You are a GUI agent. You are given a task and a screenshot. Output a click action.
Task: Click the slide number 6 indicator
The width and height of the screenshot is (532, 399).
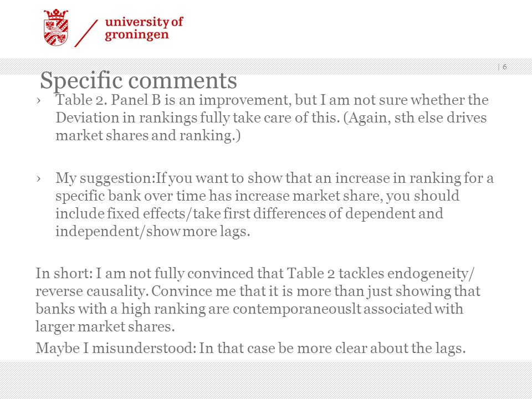(x=504, y=67)
